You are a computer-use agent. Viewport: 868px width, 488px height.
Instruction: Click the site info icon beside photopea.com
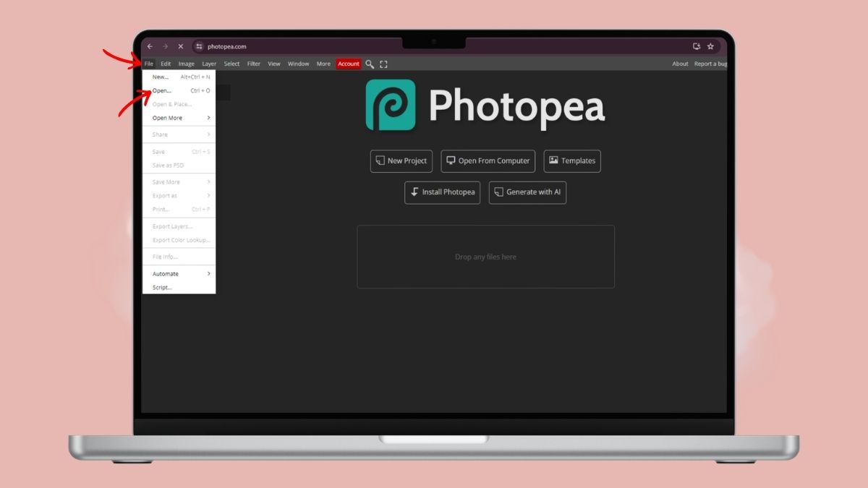tap(199, 46)
